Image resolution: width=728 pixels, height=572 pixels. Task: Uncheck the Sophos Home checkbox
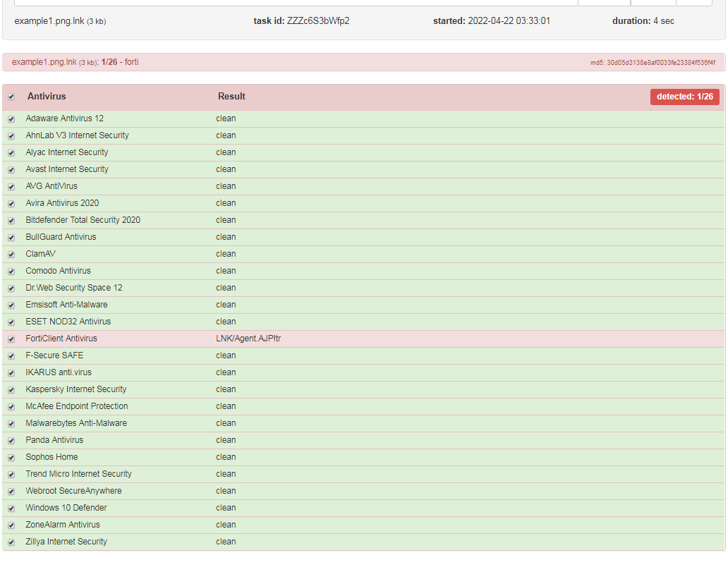click(11, 458)
